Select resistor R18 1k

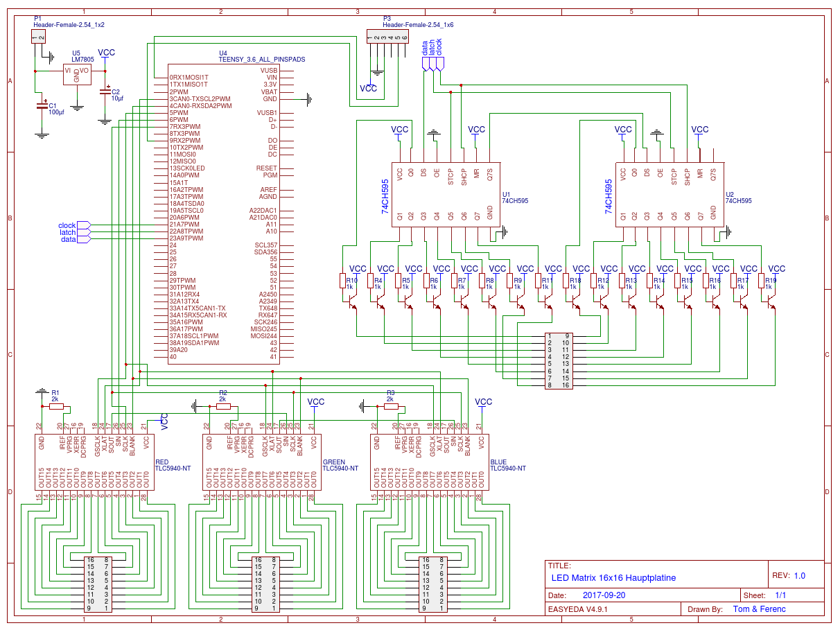[566, 281]
